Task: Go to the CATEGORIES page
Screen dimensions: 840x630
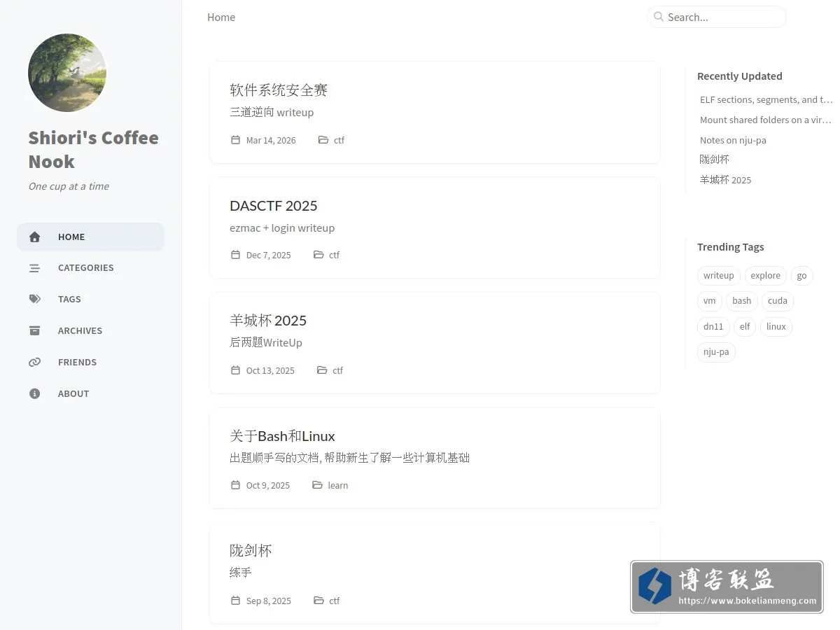Action: pyautogui.click(x=90, y=268)
